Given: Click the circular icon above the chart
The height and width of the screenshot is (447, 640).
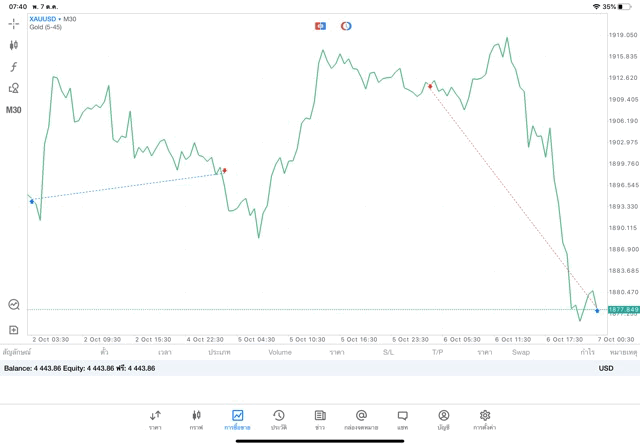Looking at the screenshot, I should point(346,26).
